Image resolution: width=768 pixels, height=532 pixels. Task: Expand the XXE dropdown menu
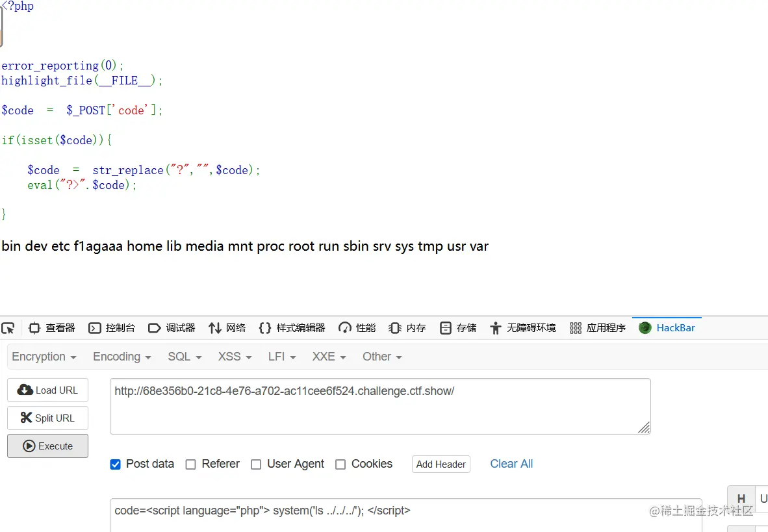pyautogui.click(x=329, y=357)
